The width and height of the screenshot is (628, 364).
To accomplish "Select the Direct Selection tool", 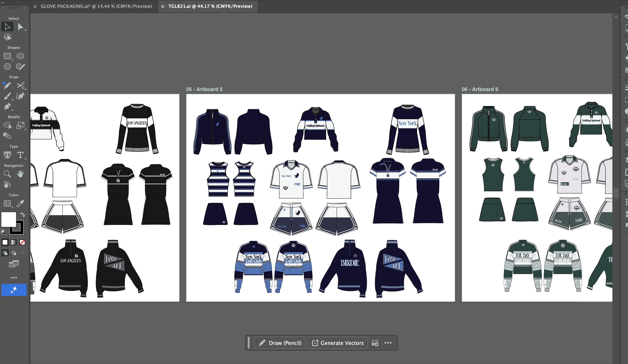I will tap(21, 27).
